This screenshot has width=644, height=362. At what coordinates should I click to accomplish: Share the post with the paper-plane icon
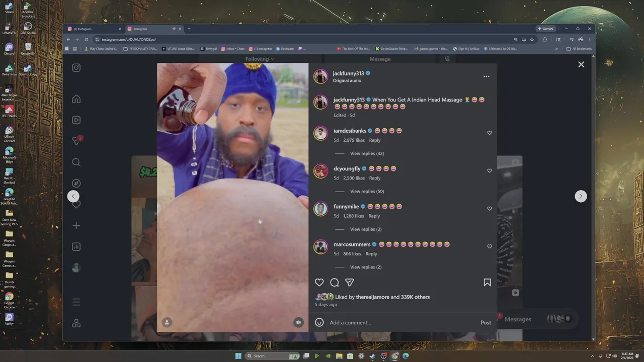click(349, 283)
